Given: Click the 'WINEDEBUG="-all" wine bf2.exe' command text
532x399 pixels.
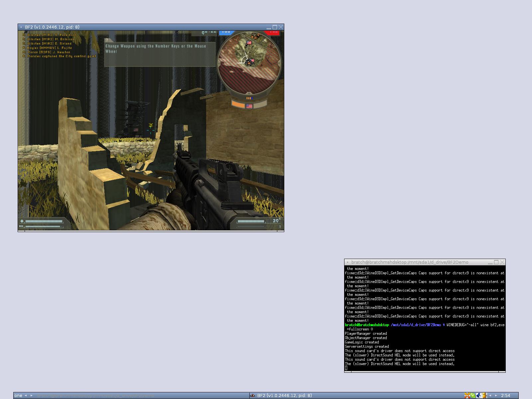Looking at the screenshot, I should point(475,325).
